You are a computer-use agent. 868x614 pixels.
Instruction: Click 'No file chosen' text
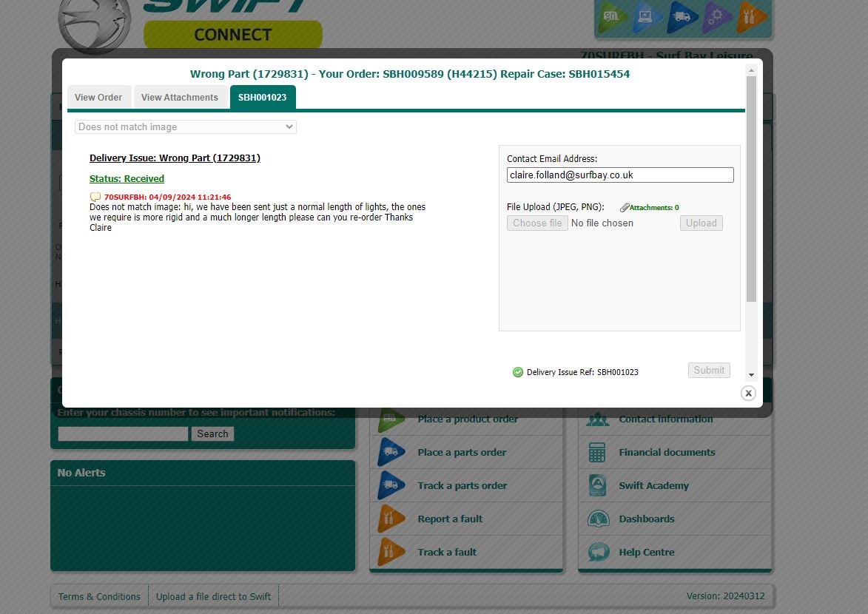click(x=602, y=223)
